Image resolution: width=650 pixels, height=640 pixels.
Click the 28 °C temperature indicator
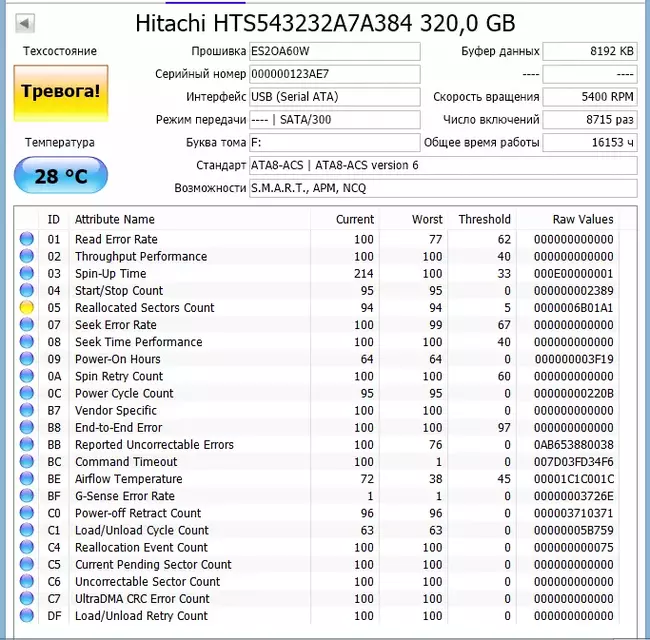61,175
